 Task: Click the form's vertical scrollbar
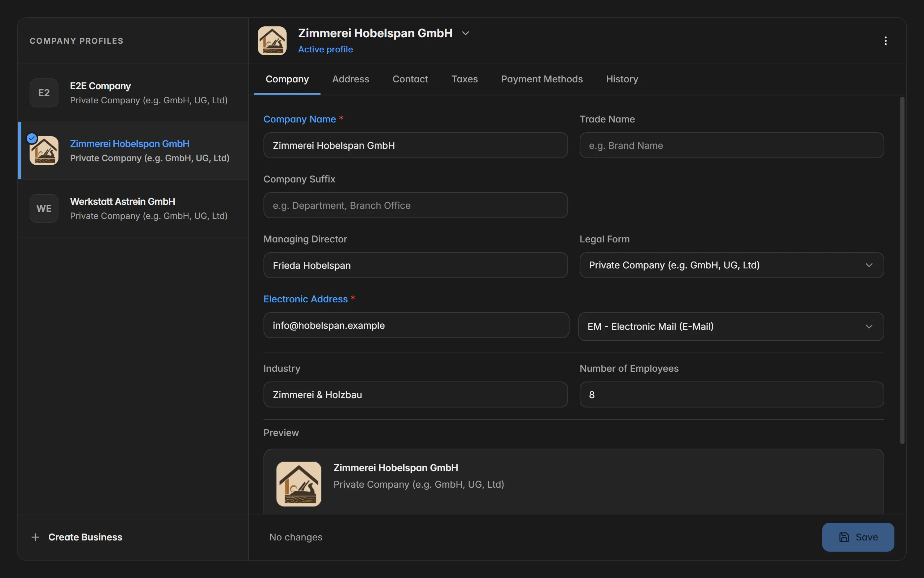[x=902, y=270]
